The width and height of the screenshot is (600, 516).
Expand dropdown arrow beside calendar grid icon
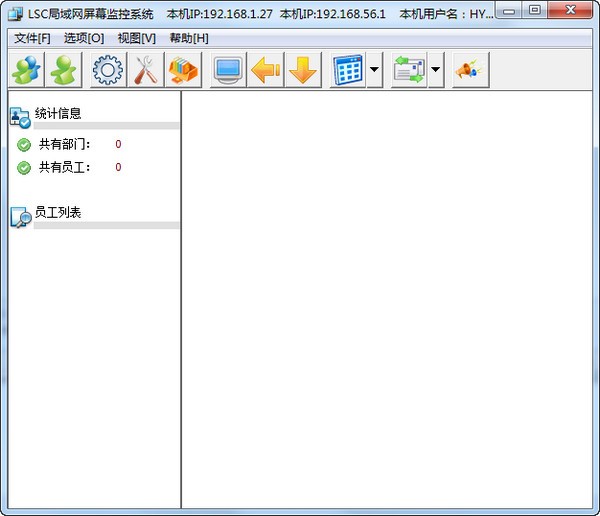(x=375, y=70)
